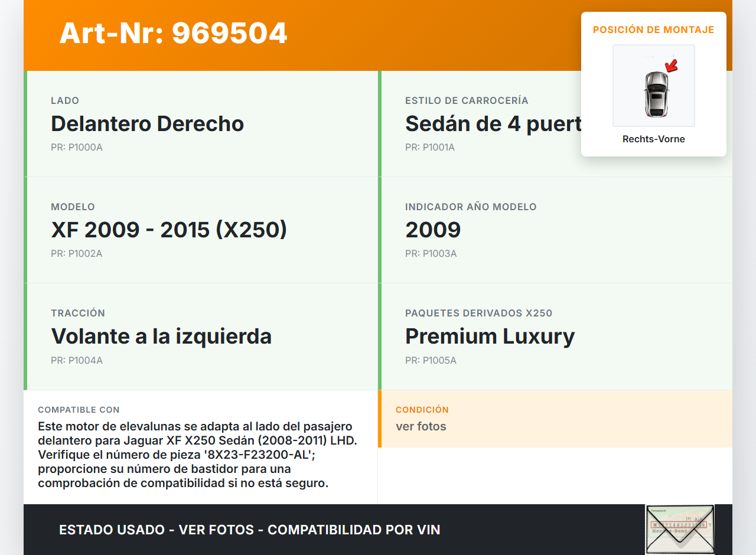Click the car mounting position thumbnail

point(654,86)
